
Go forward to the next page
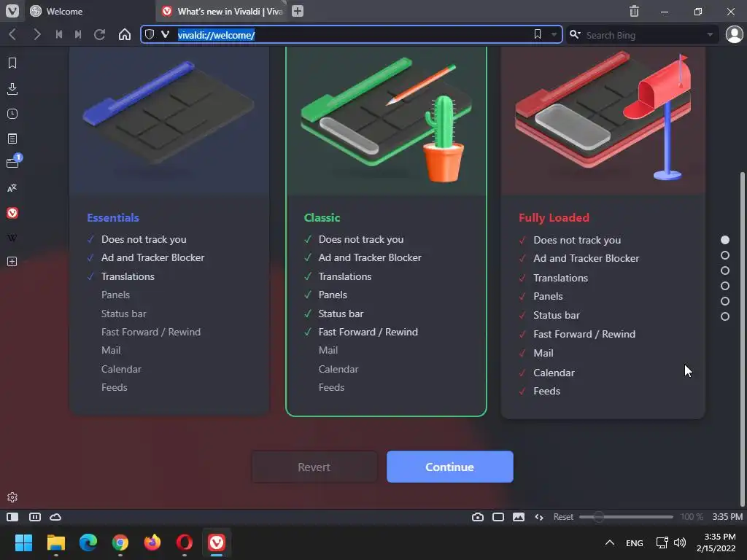click(x=36, y=35)
